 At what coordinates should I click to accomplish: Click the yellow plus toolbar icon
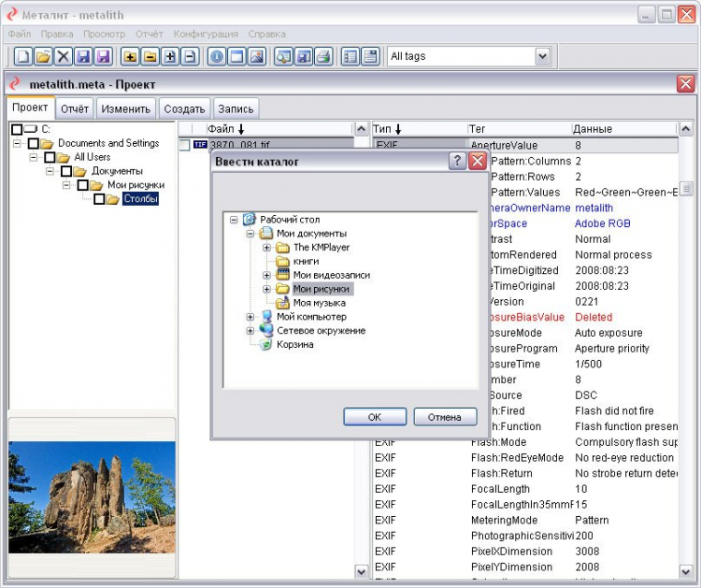(130, 57)
